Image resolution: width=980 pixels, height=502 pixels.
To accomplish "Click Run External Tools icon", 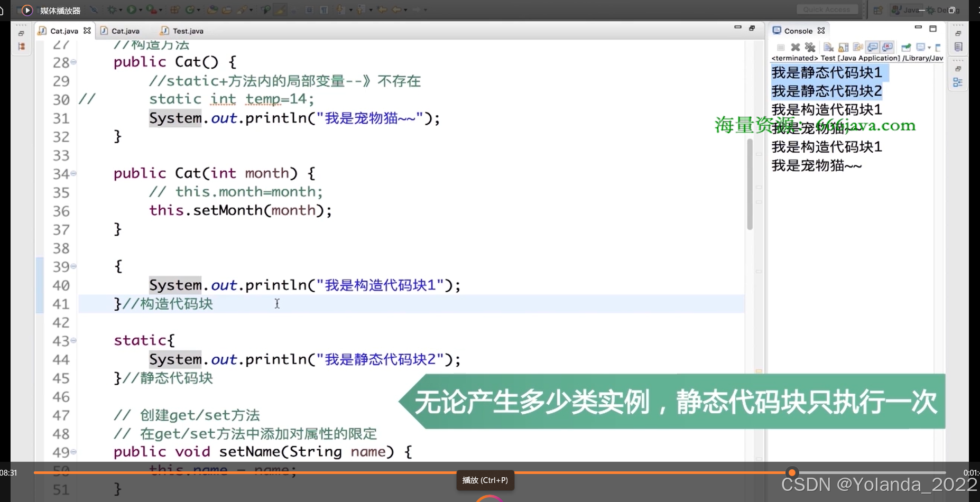I will click(x=152, y=10).
